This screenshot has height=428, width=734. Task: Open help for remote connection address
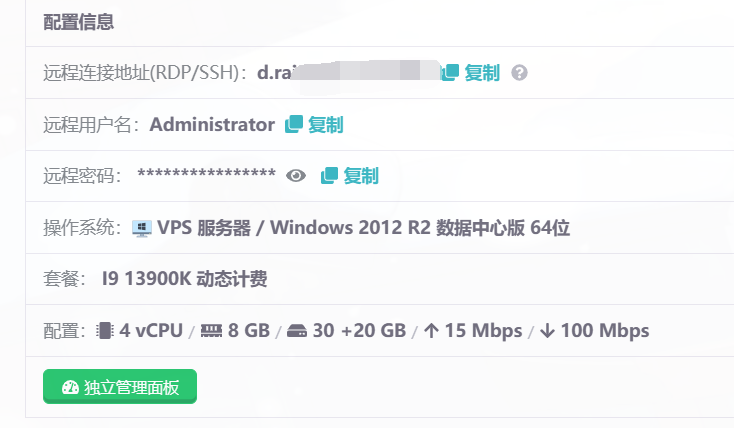[519, 73]
